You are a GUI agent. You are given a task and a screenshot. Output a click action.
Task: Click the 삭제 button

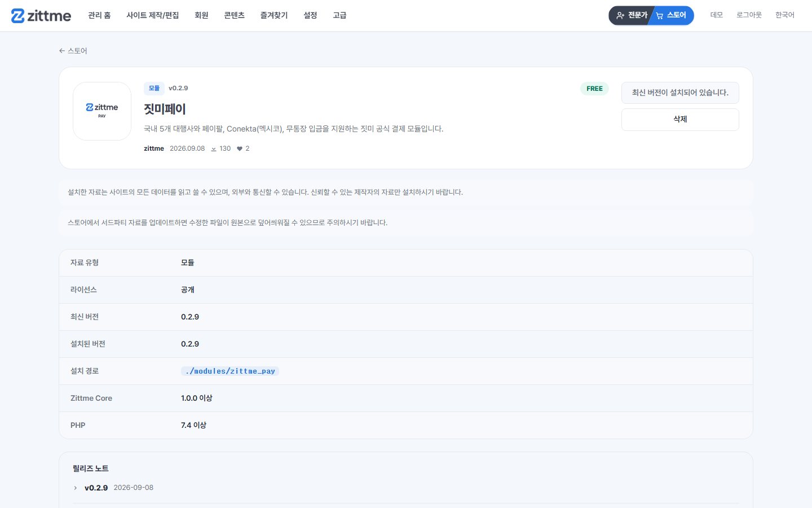680,120
